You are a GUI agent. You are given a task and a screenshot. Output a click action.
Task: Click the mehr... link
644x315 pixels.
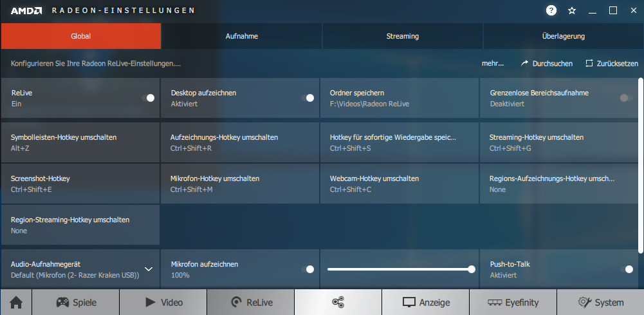pyautogui.click(x=493, y=63)
